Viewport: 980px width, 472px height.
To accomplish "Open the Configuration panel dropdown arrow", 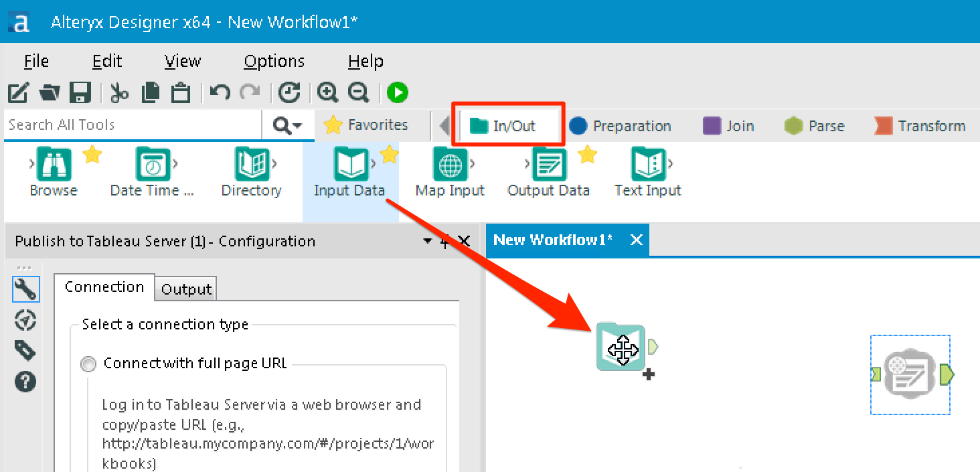I will pyautogui.click(x=427, y=241).
